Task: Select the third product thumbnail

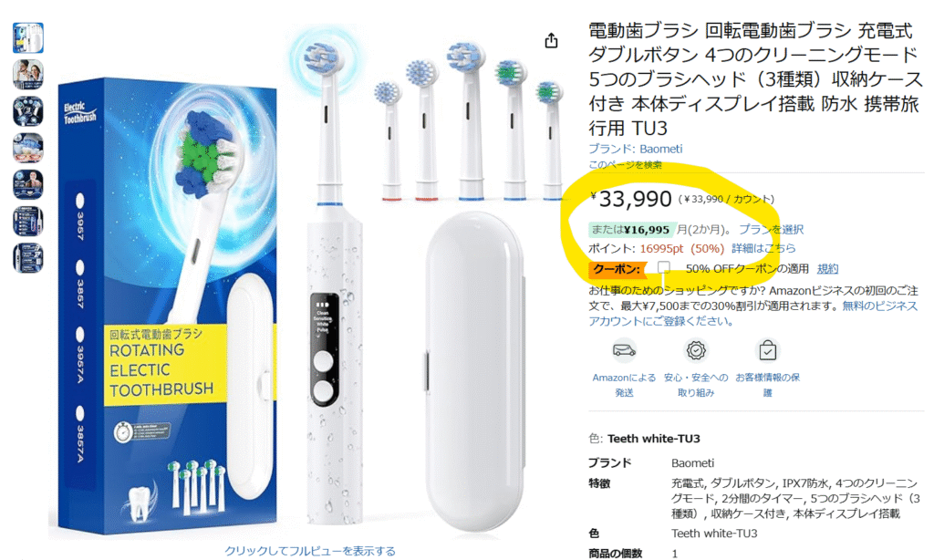Action: [x=28, y=111]
